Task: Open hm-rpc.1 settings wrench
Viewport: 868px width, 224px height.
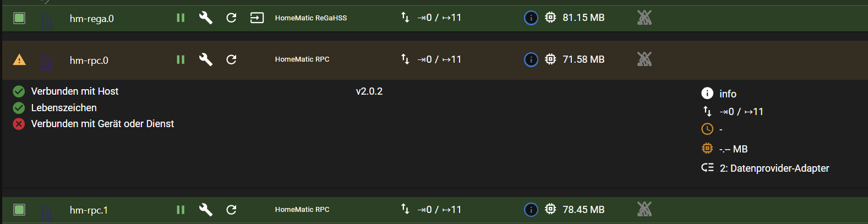Action: [x=206, y=210]
